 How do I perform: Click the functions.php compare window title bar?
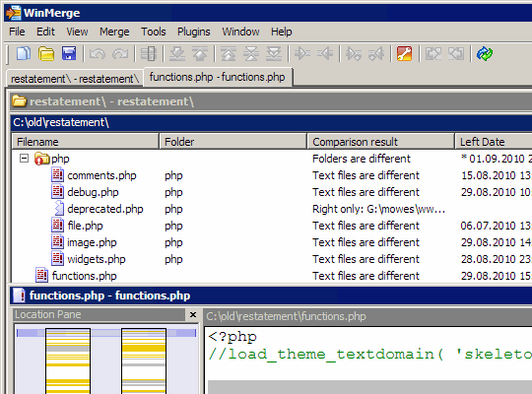point(272,295)
